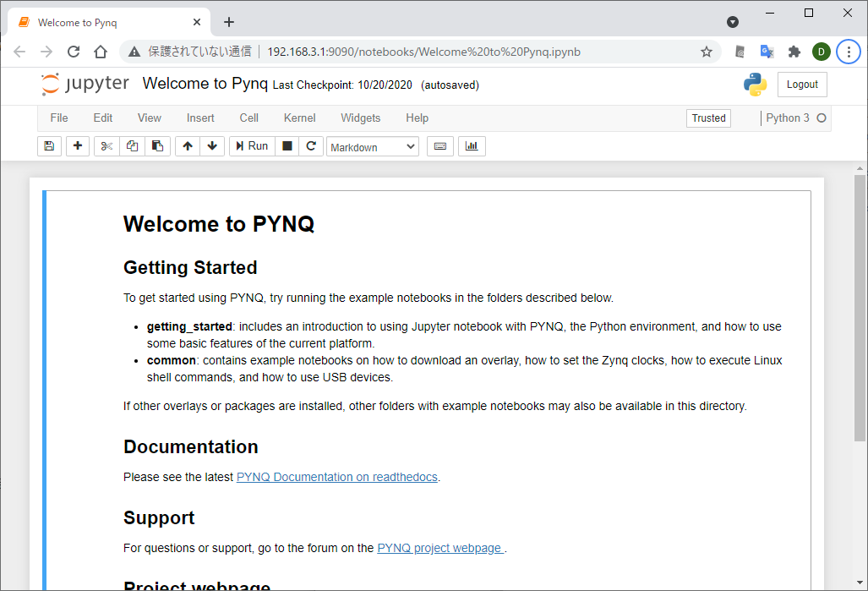Click the Documentation heading
868x591 pixels.
(x=190, y=447)
